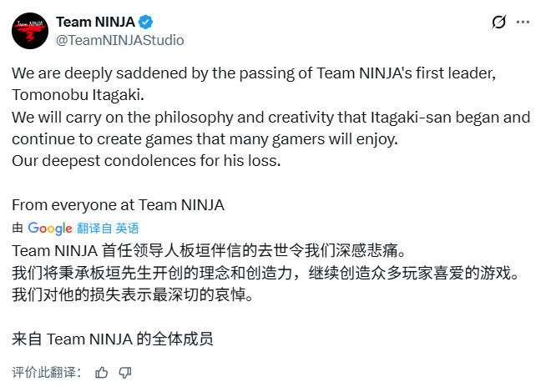Rate translation with thumbs up
The height and width of the screenshot is (392, 546).
(x=102, y=372)
